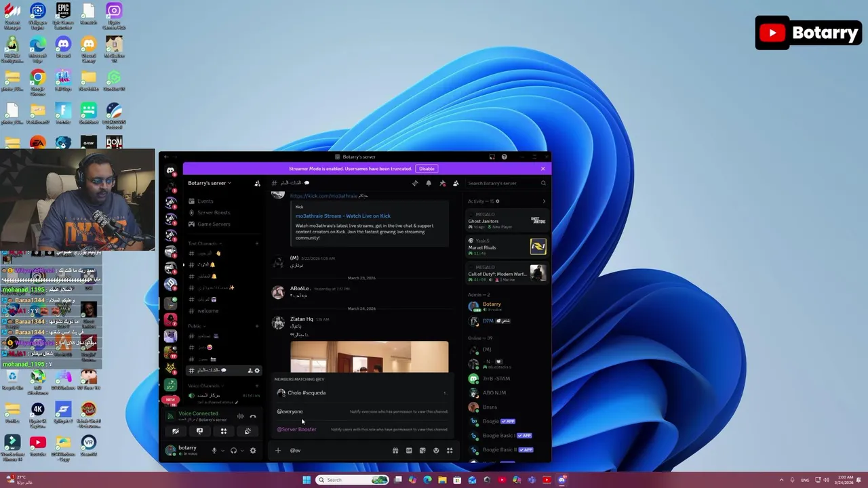The width and height of the screenshot is (868, 488).
Task: Open headphone output options arrow
Action: pyautogui.click(x=242, y=451)
